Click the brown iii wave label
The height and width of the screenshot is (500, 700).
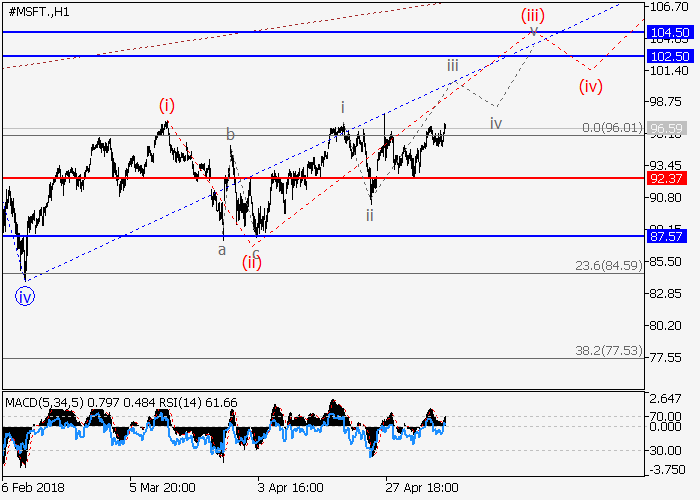(x=453, y=64)
